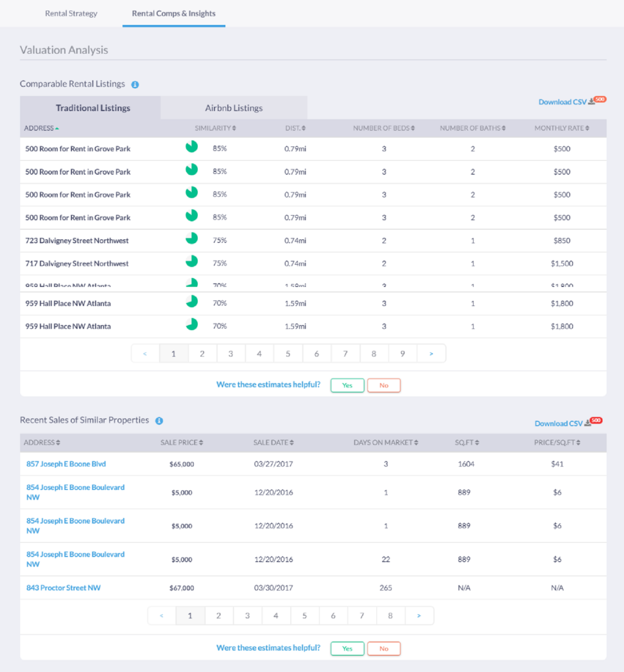This screenshot has width=624, height=672.
Task: Sort rental listings by Monthly Rate
Action: coord(561,128)
